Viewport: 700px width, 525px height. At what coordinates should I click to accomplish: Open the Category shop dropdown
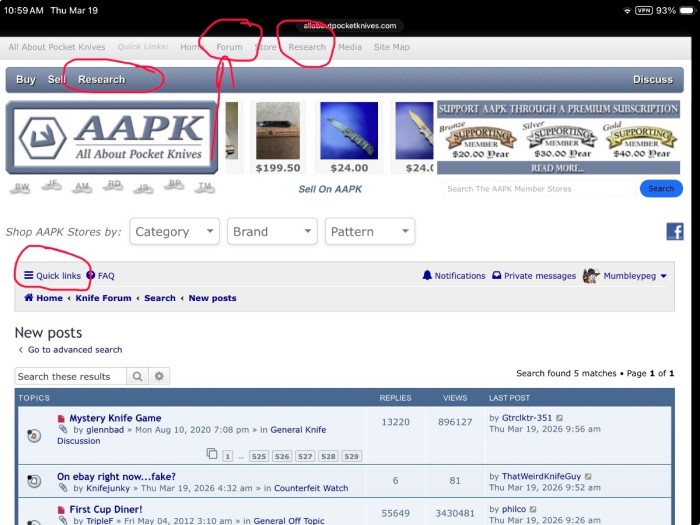[x=175, y=231]
